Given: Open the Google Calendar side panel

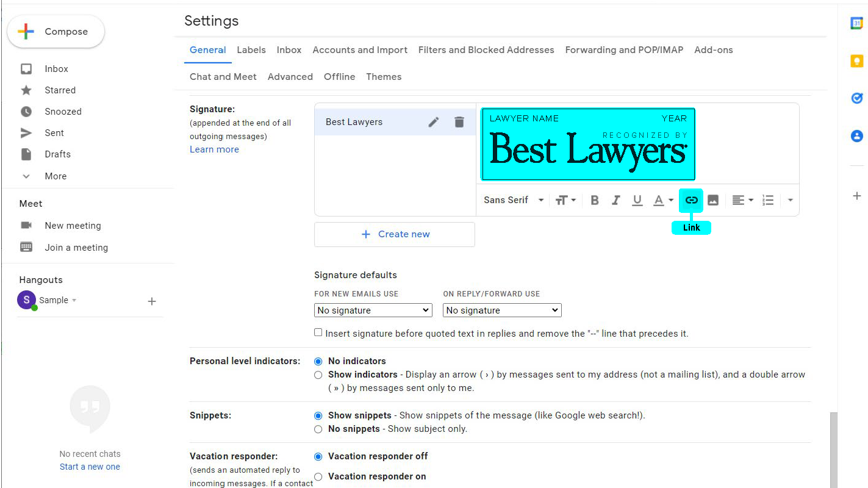Looking at the screenshot, I should pyautogui.click(x=856, y=23).
